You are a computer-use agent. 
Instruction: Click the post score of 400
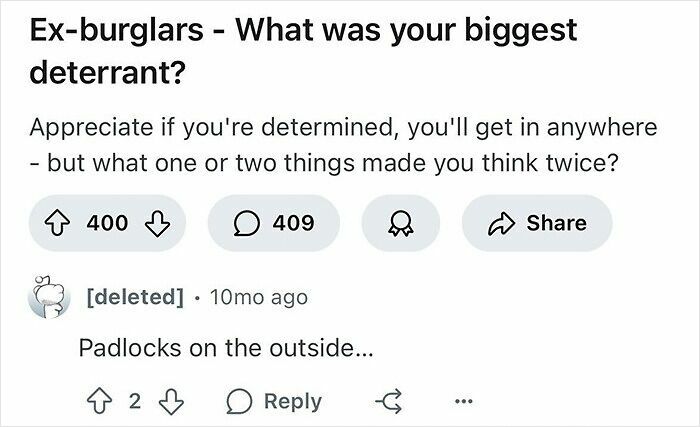tap(107, 223)
